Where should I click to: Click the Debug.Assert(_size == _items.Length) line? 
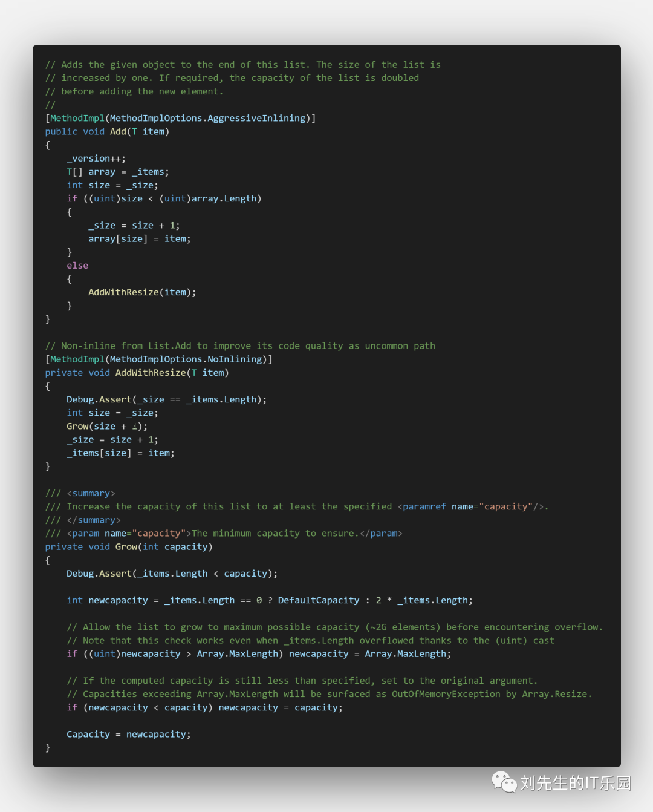166,399
